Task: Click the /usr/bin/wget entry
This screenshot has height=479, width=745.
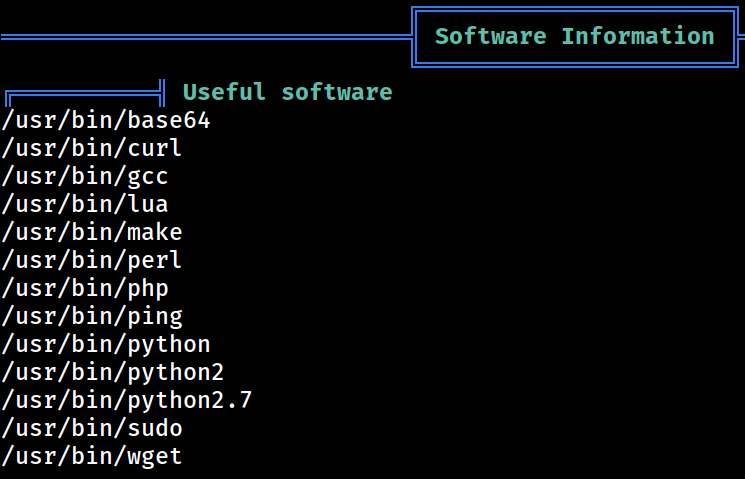Action: pyautogui.click(x=92, y=457)
